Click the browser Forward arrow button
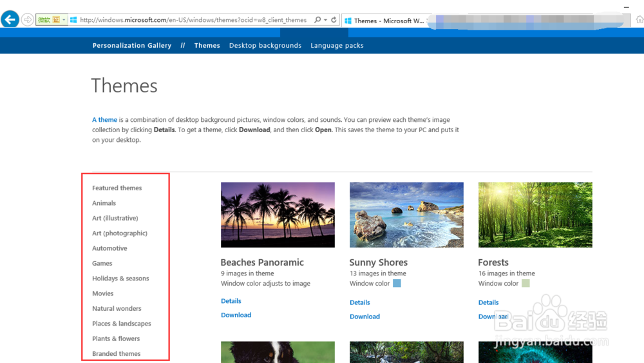This screenshot has height=363, width=644. [x=27, y=20]
